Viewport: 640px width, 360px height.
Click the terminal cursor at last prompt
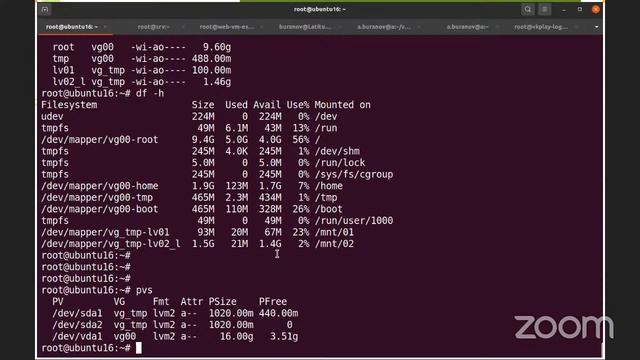[x=139, y=348]
